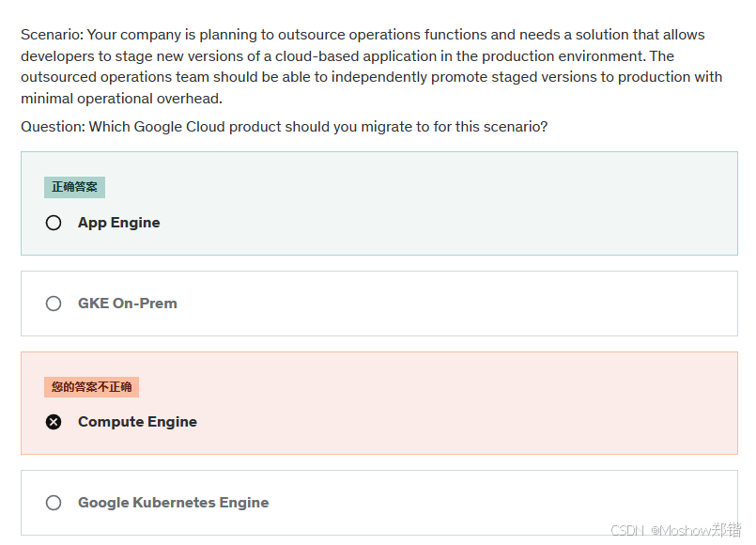Click the orange 您的答案不正确 badge
The height and width of the screenshot is (545, 756).
91,386
